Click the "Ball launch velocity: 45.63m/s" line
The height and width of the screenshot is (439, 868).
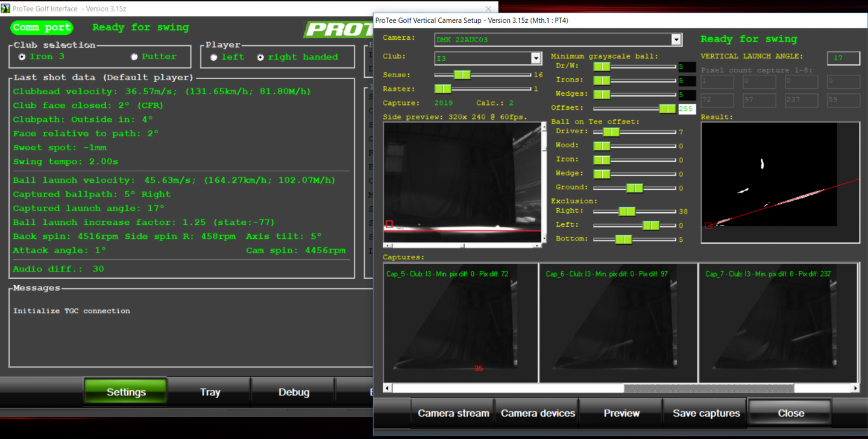174,180
